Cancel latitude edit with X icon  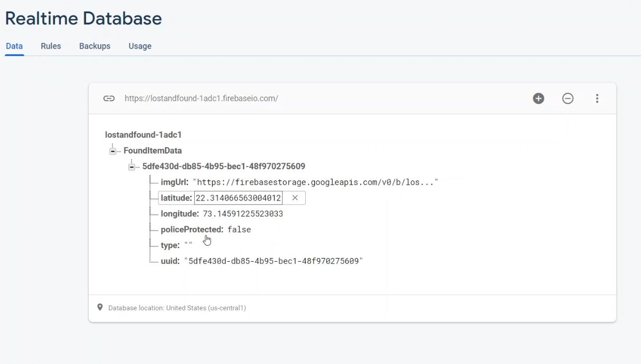coord(295,198)
